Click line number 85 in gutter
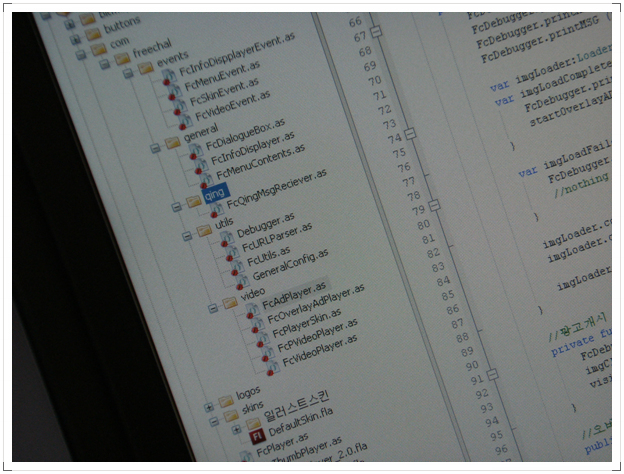624x474 pixels. (448, 295)
